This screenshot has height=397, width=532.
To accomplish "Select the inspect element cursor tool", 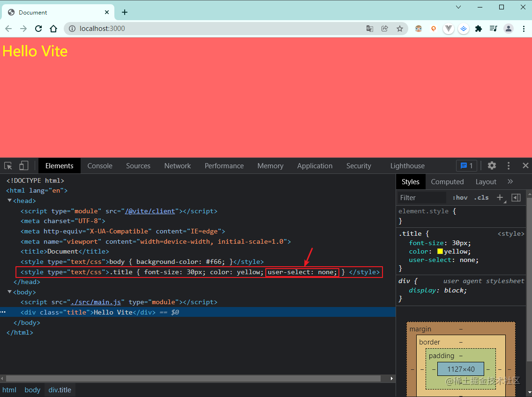I will [7, 165].
